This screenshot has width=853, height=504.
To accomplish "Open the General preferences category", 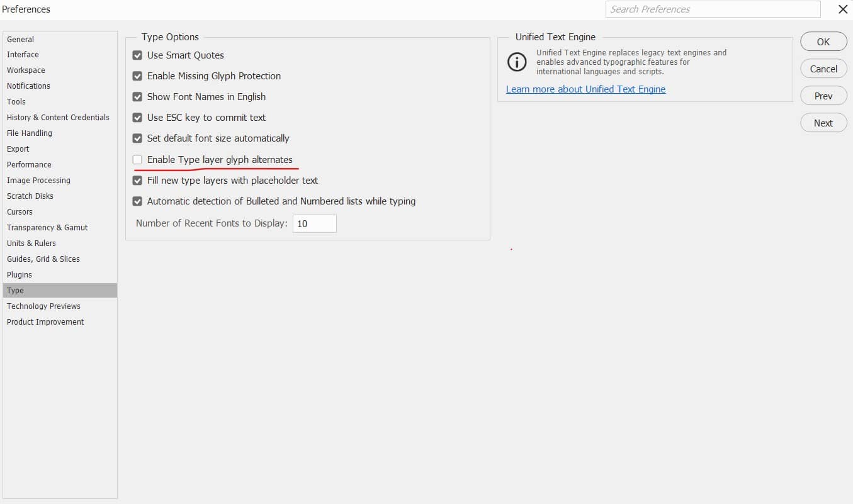I will (x=21, y=39).
